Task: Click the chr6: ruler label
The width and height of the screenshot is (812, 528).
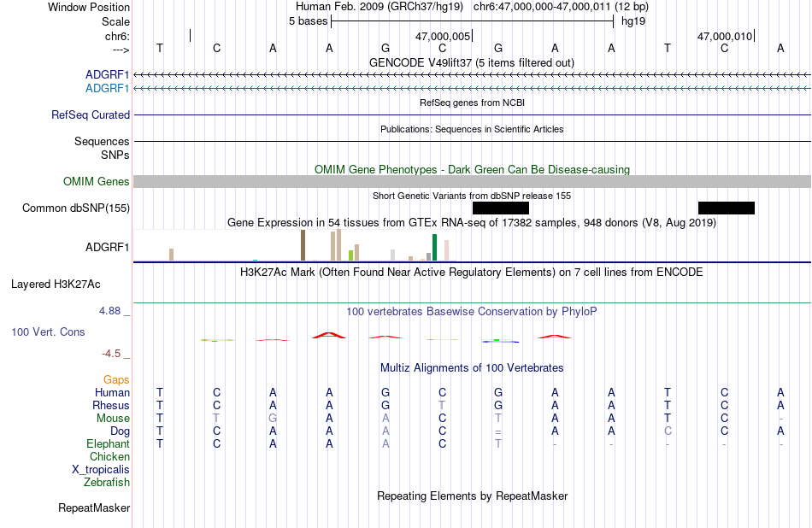Action: tap(118, 36)
